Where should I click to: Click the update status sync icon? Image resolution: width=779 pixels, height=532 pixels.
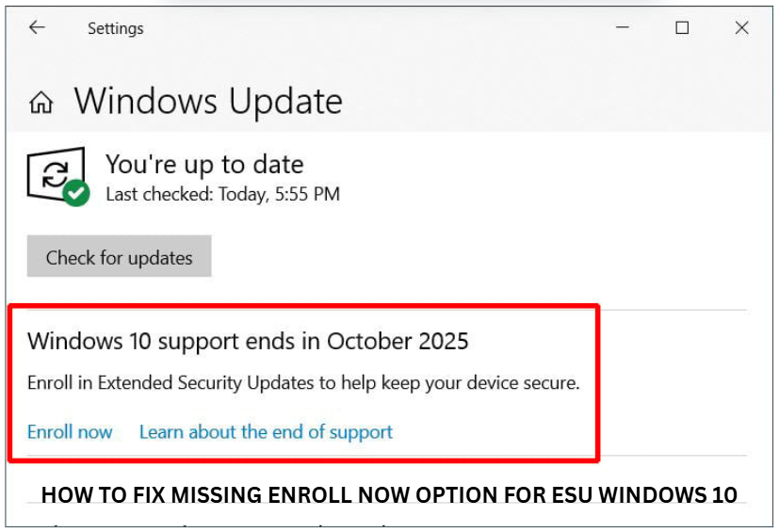pos(57,173)
